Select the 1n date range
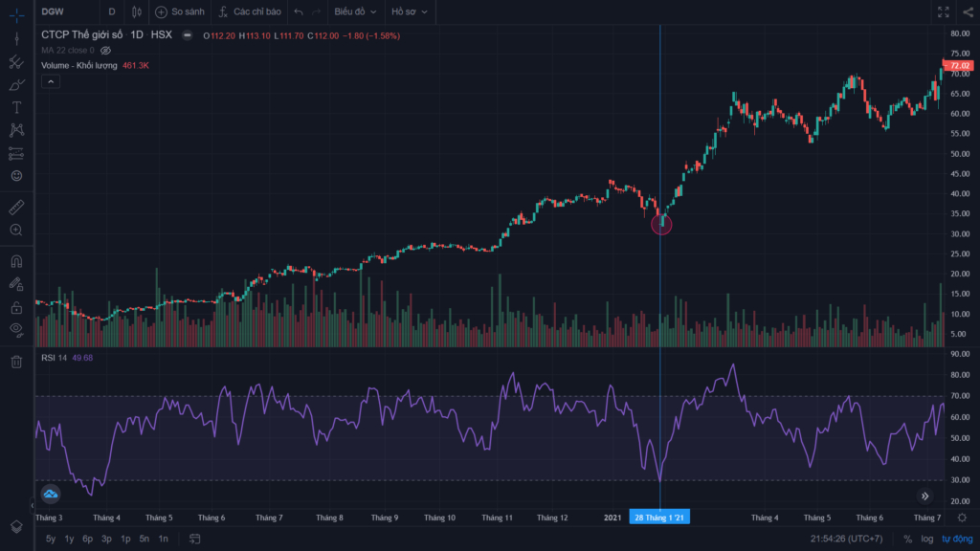The height and width of the screenshot is (551, 980). 163,539
